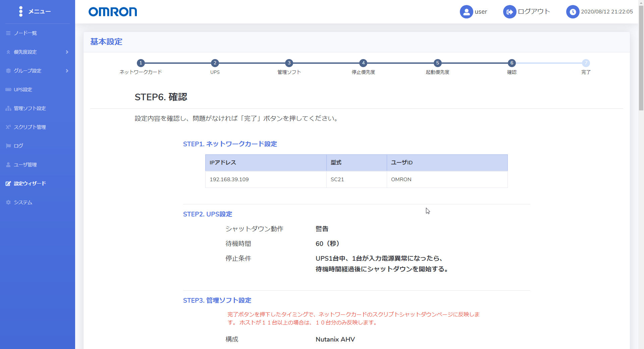
Task: Click the グループ設定 layers icon
Action: tap(8, 71)
